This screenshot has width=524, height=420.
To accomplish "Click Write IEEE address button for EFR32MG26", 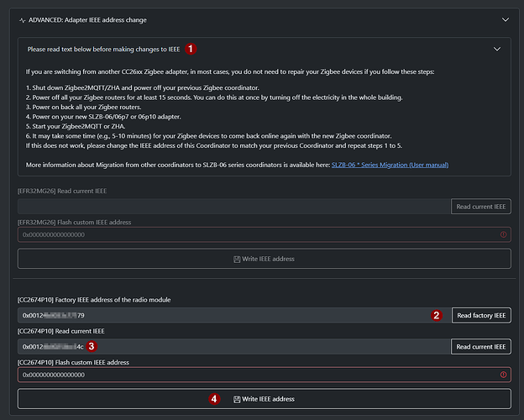I will coord(264,259).
